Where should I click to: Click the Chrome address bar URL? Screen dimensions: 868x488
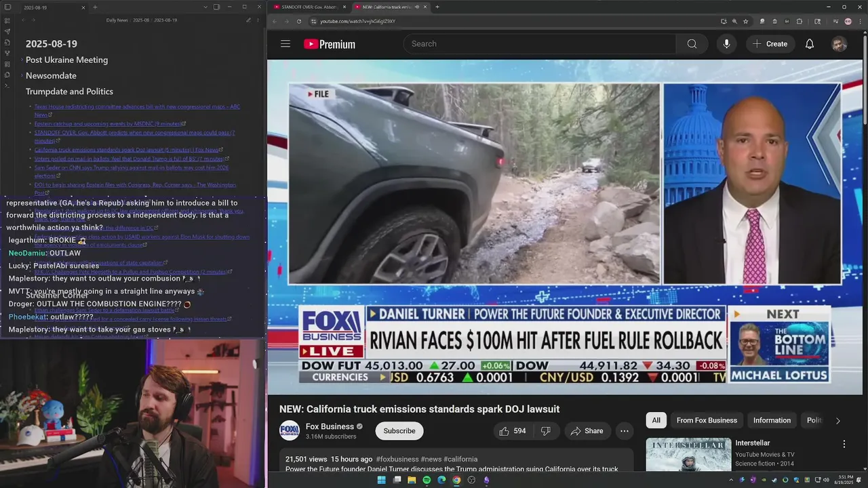[358, 21]
